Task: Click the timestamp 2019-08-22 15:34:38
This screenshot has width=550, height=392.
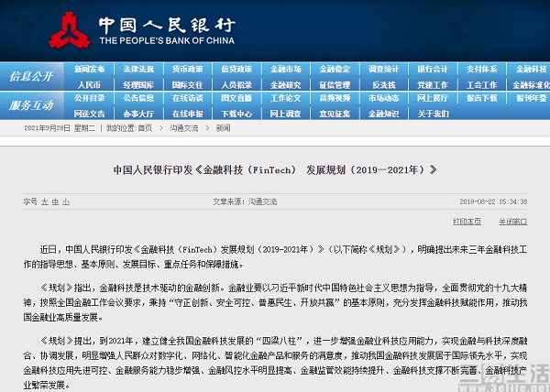Action: [x=493, y=201]
